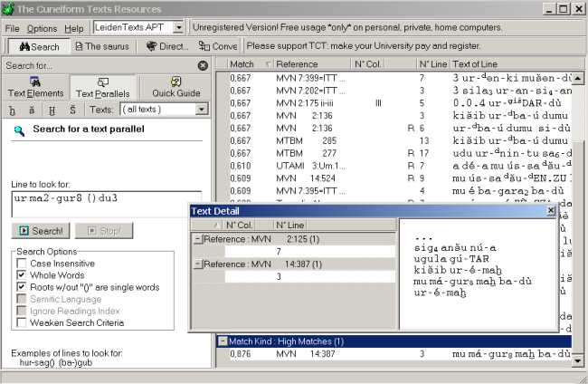The height and width of the screenshot is (384, 588).
Task: Open the Texts '(all texts)' dropdown
Action: point(202,110)
